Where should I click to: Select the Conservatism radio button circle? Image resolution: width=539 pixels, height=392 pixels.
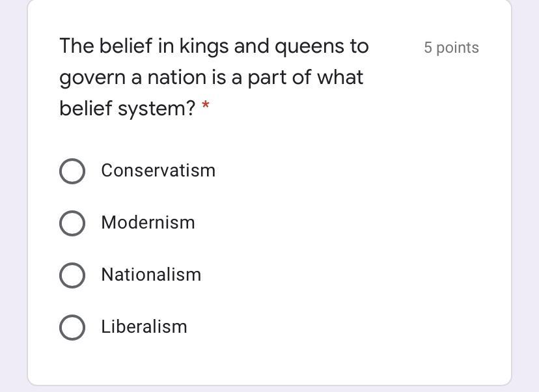[72, 171]
